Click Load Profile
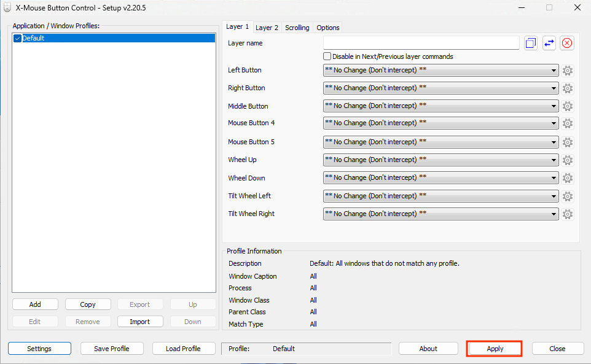This screenshot has height=364, width=591. pyautogui.click(x=183, y=349)
